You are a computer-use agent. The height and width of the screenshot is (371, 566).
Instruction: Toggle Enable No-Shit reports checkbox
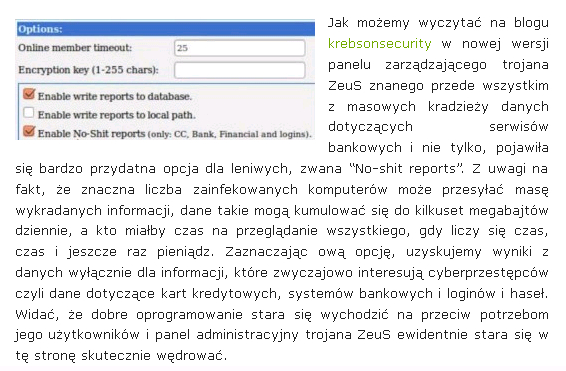tap(29, 131)
